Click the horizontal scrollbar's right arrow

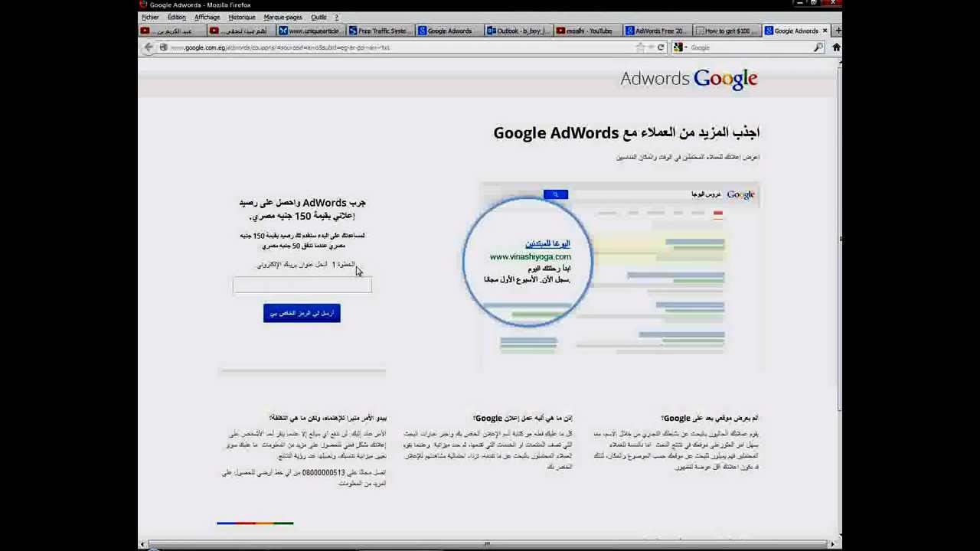(832, 544)
